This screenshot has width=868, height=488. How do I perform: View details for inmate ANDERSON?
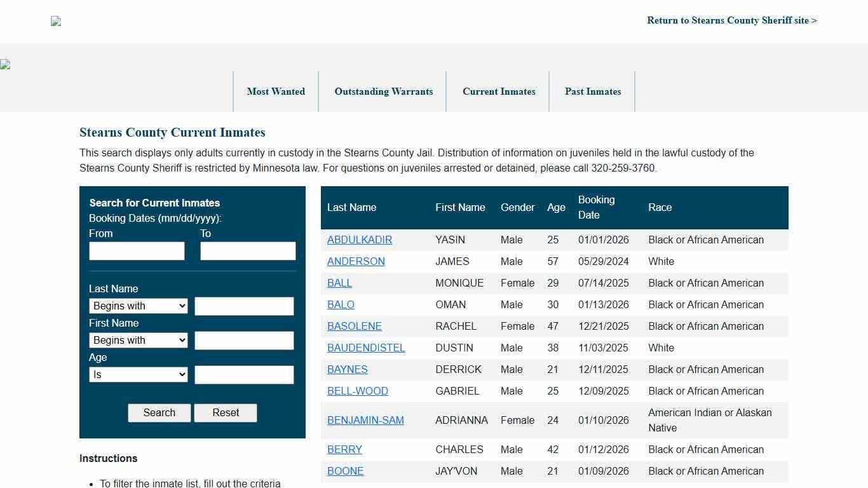pos(356,261)
